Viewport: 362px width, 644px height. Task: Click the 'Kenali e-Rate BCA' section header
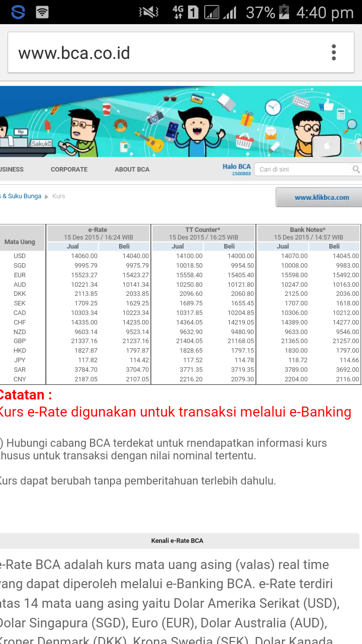(177, 541)
